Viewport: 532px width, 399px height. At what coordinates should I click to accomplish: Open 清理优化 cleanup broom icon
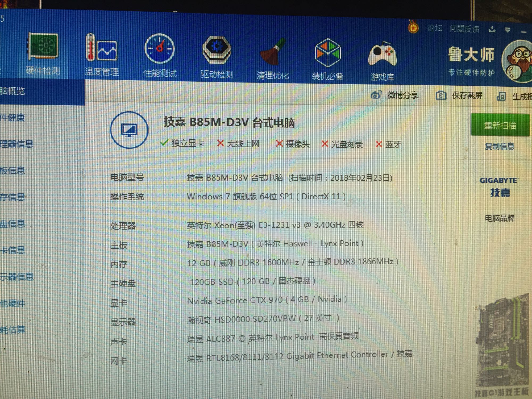pyautogui.click(x=273, y=52)
